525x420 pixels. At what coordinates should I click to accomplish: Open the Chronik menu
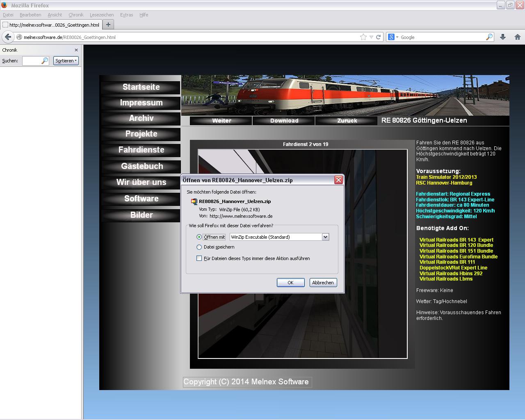pyautogui.click(x=76, y=15)
